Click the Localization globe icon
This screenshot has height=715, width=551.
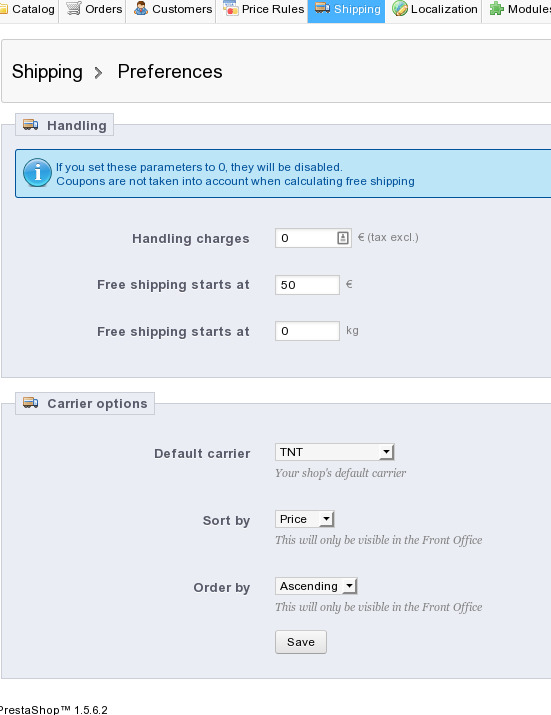(400, 8)
